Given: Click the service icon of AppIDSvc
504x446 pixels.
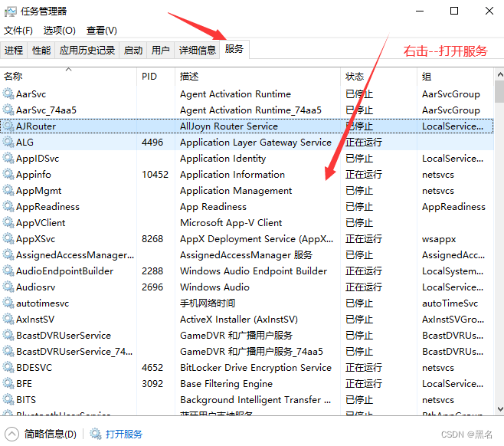Looking at the screenshot, I should pyautogui.click(x=8, y=158).
